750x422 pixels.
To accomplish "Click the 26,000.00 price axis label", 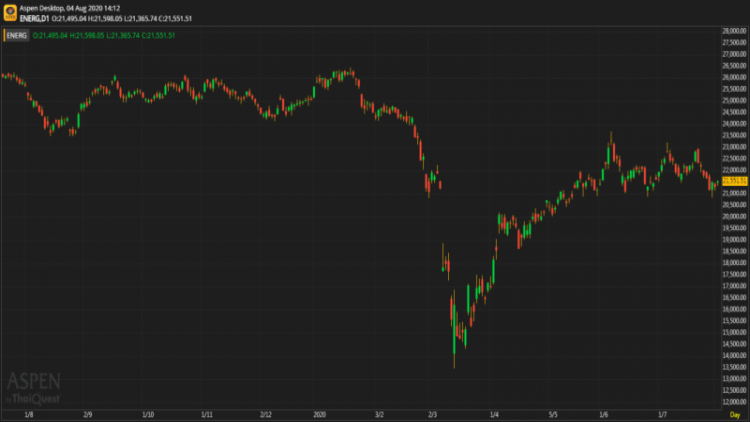I will 735,77.
